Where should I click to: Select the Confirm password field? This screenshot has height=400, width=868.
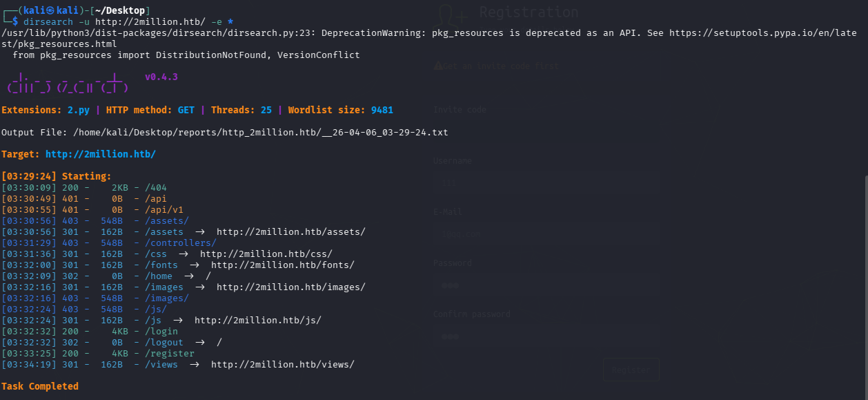tap(545, 336)
